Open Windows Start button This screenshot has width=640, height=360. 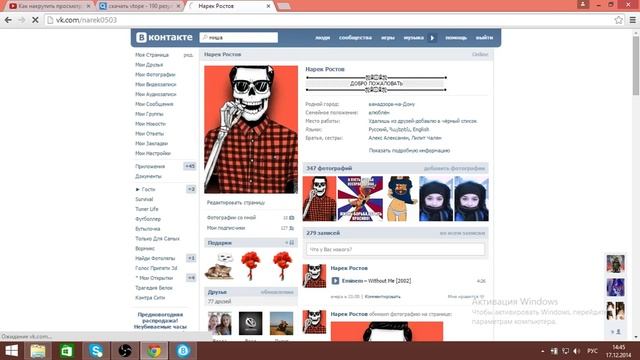11,351
